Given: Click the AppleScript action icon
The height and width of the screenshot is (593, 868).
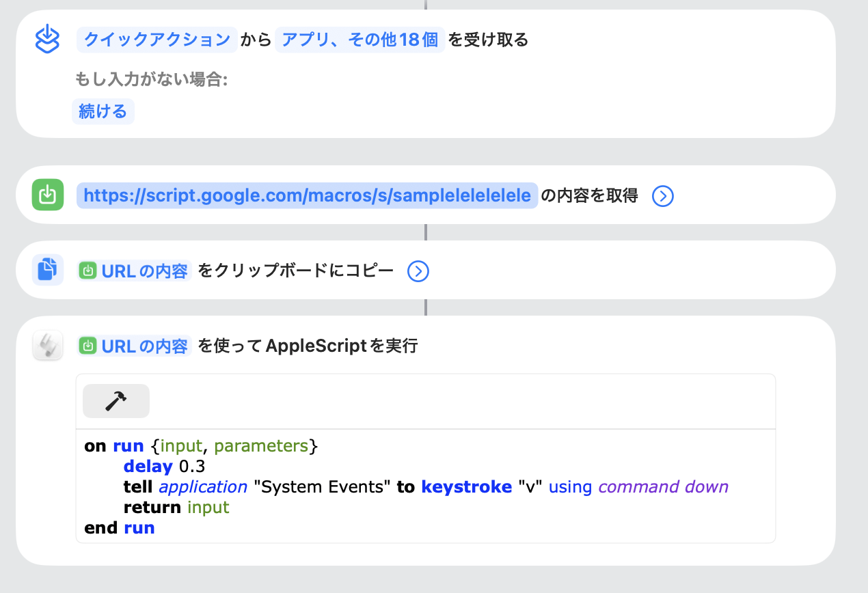Looking at the screenshot, I should pyautogui.click(x=48, y=345).
